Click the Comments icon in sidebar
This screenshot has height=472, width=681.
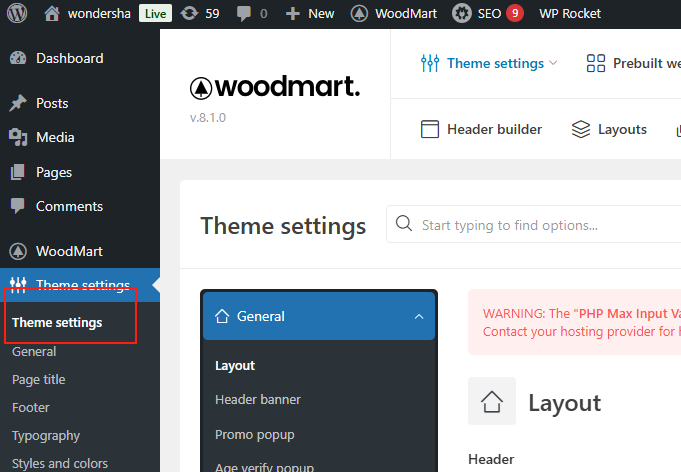(x=17, y=206)
